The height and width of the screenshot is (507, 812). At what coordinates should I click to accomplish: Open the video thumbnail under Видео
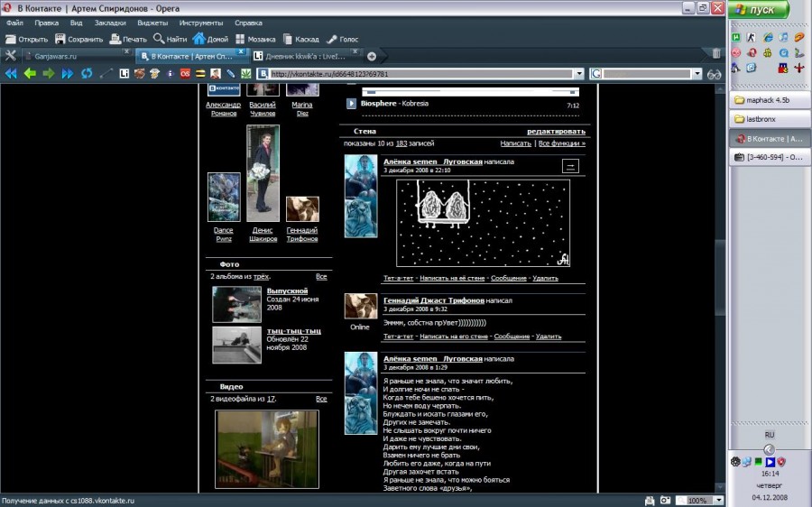[x=267, y=449]
